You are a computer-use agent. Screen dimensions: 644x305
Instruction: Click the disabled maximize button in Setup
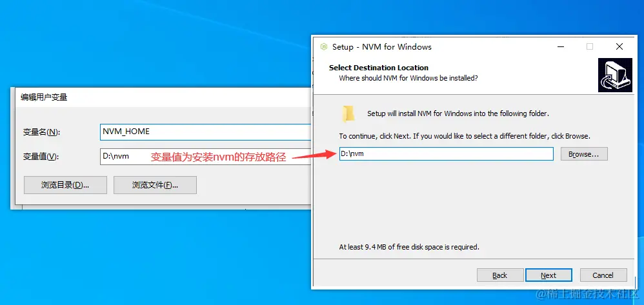point(590,47)
